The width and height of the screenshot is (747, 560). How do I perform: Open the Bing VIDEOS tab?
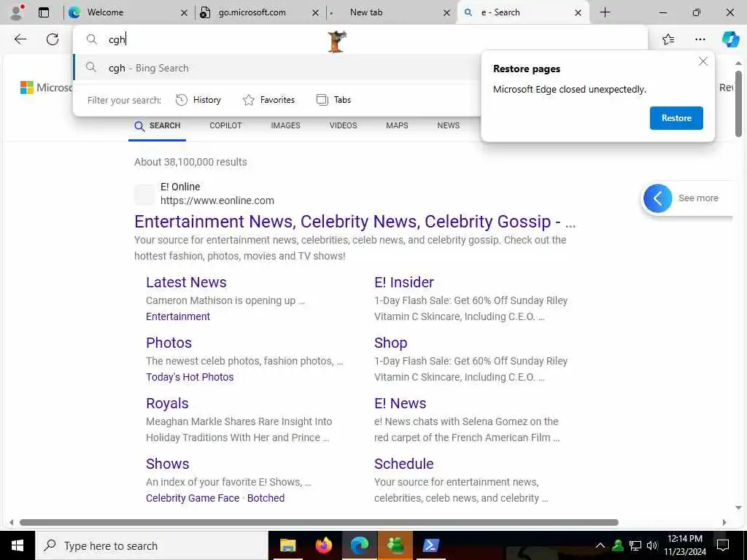point(343,125)
